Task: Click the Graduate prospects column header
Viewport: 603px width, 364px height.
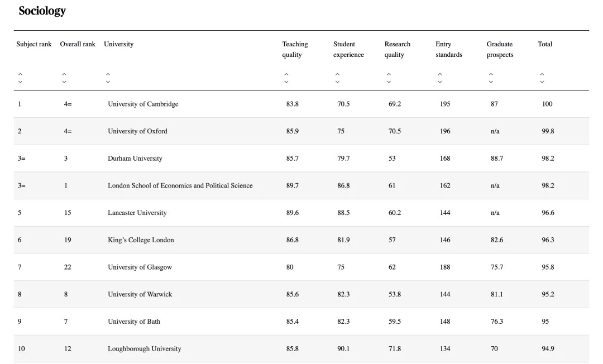Action: (x=500, y=49)
